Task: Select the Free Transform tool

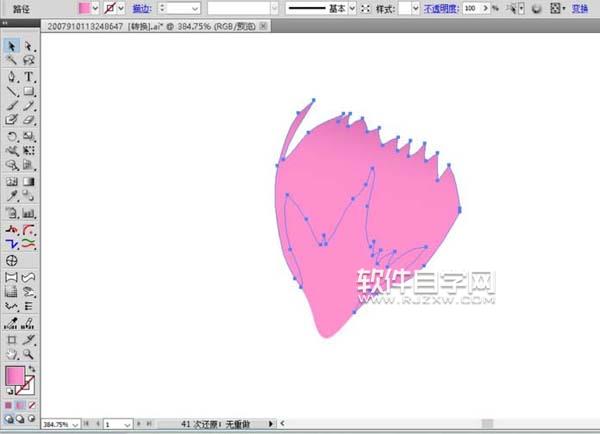Action: click(28, 150)
